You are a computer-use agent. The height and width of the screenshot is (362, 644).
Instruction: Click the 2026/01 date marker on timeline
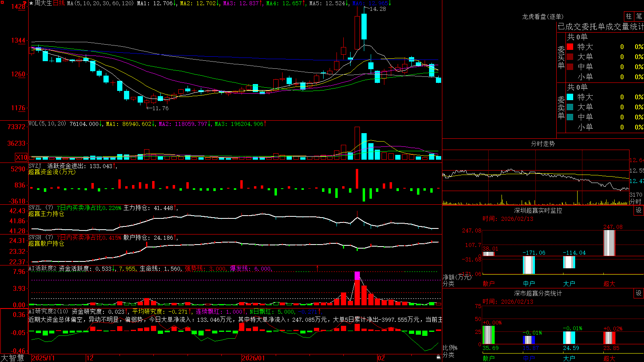tap(253, 358)
